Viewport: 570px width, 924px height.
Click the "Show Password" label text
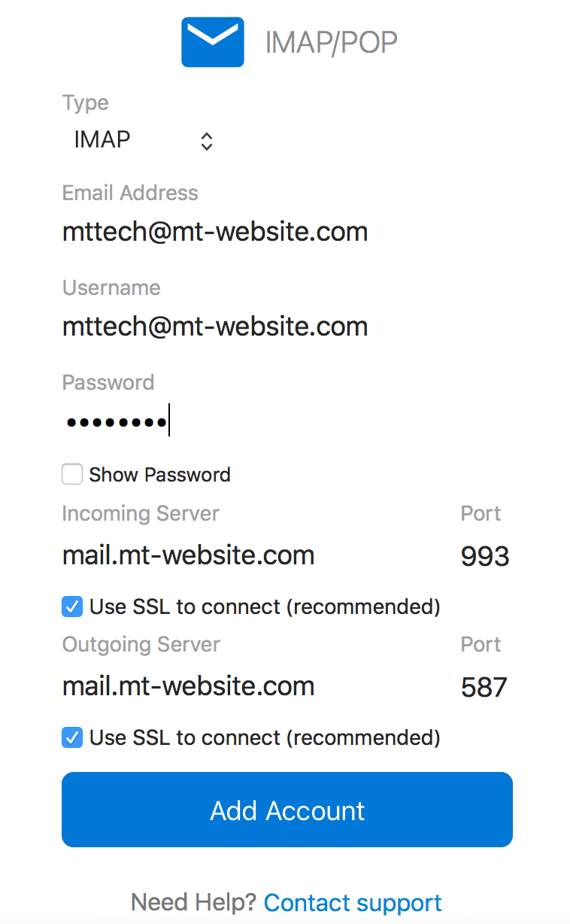pyautogui.click(x=159, y=475)
